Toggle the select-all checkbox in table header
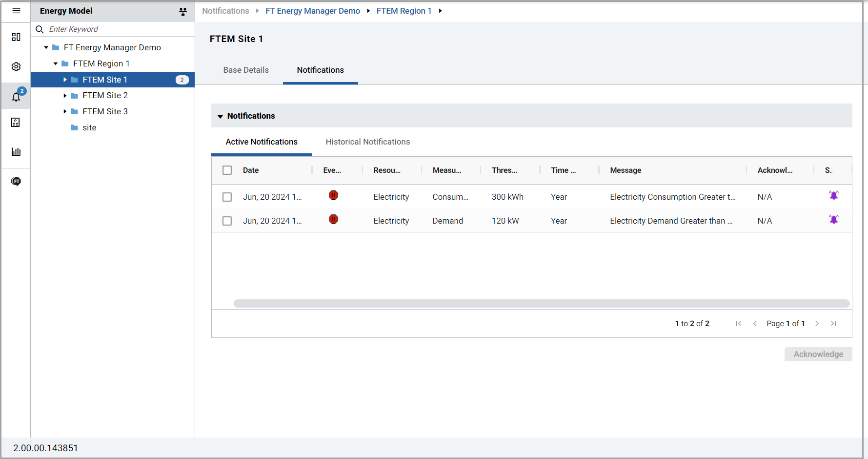 pos(227,170)
